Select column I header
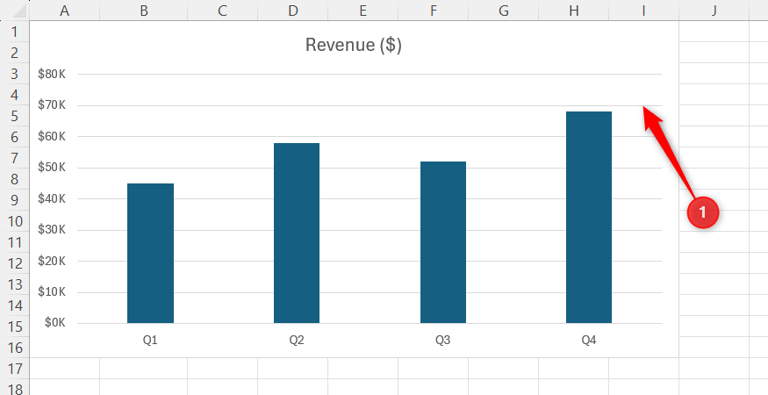 (644, 10)
